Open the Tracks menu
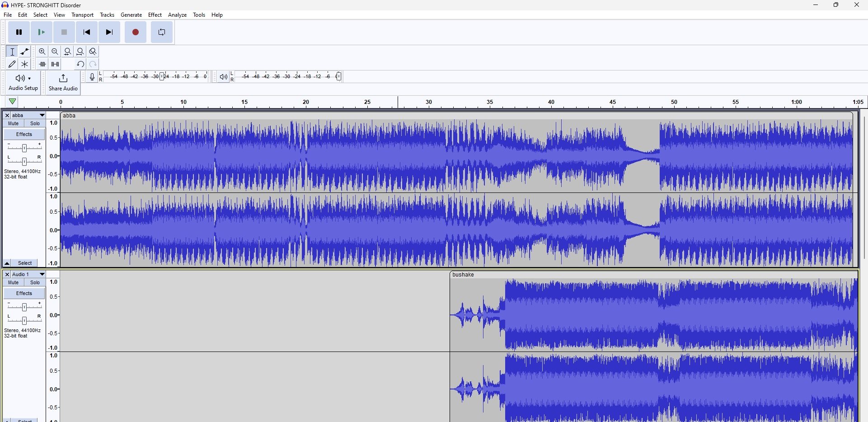This screenshot has width=868, height=422. point(108,15)
